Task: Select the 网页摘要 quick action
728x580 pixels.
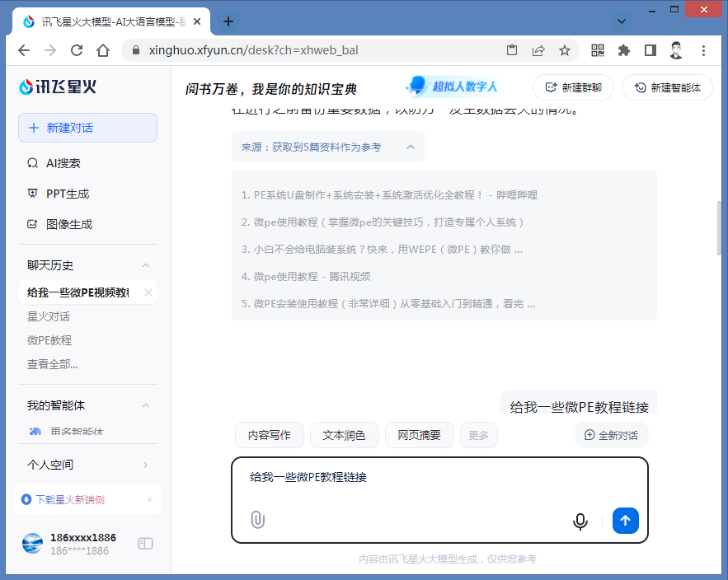Action: point(419,435)
